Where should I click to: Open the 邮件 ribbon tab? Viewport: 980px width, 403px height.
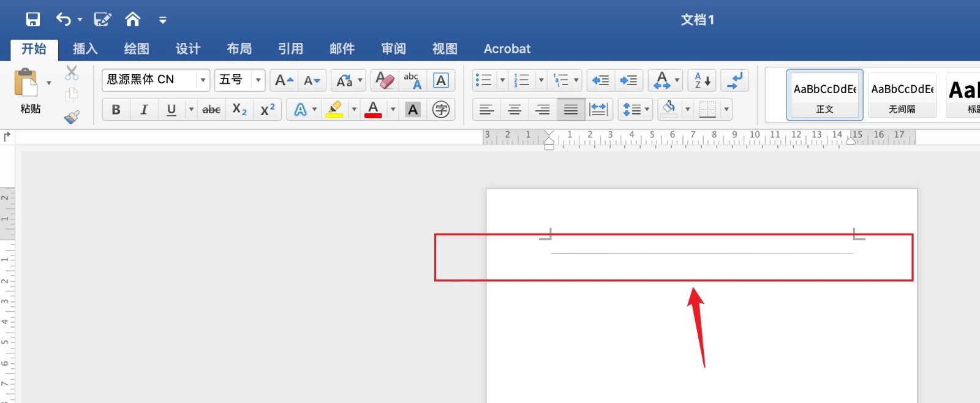tap(342, 49)
